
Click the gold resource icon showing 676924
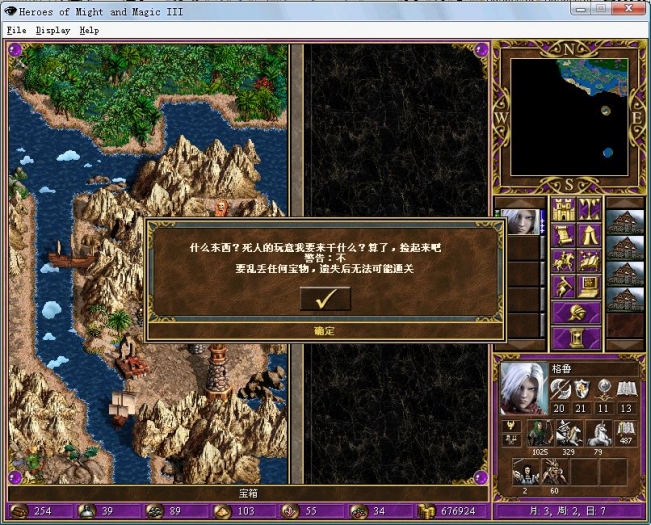pos(426,511)
